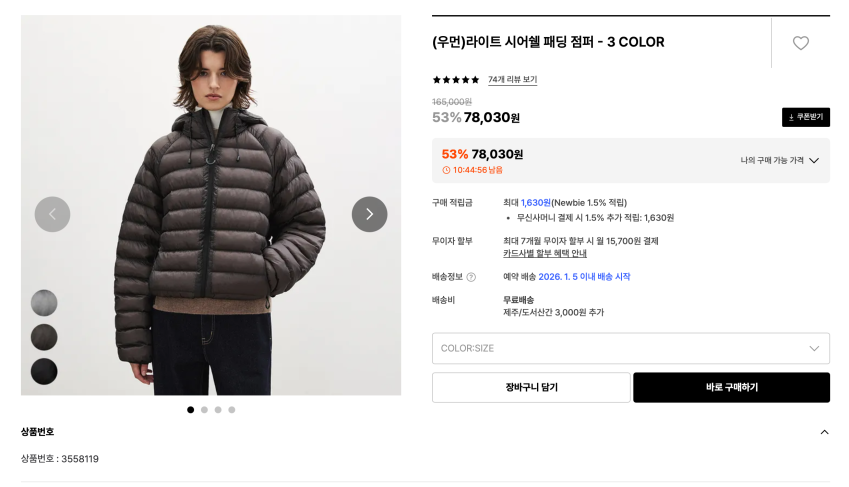
Task: Click the five-star rating icons
Action: (x=456, y=80)
